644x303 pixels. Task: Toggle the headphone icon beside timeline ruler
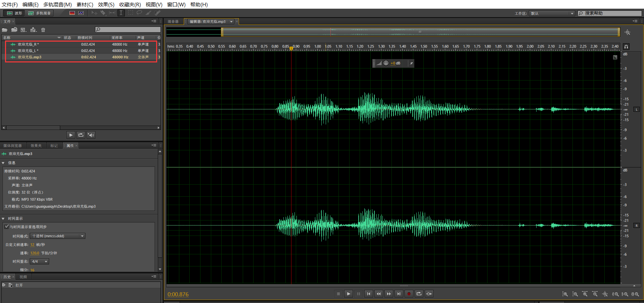[626, 47]
